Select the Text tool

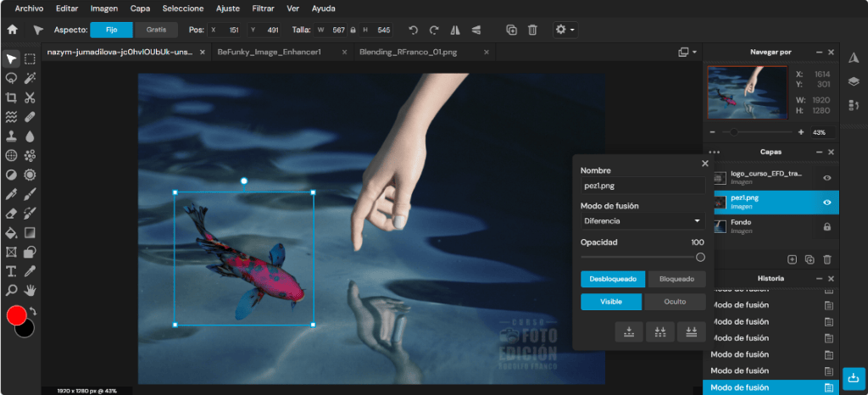click(x=11, y=270)
